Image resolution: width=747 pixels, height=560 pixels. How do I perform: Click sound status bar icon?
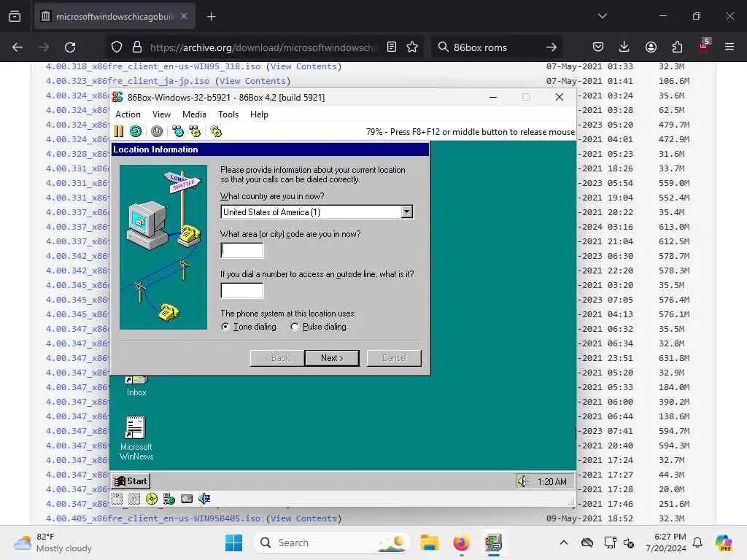tap(204, 499)
